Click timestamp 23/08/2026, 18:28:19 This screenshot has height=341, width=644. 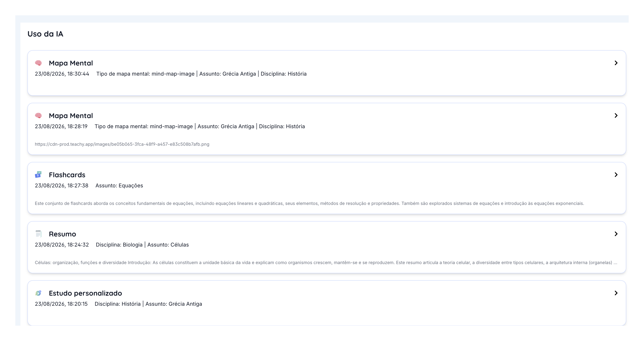coord(61,126)
